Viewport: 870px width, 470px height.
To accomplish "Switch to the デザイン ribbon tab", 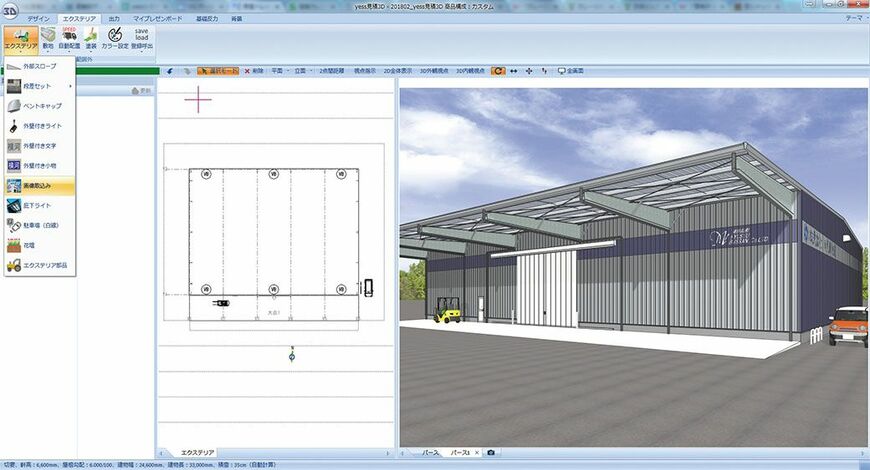I will tap(39, 18).
